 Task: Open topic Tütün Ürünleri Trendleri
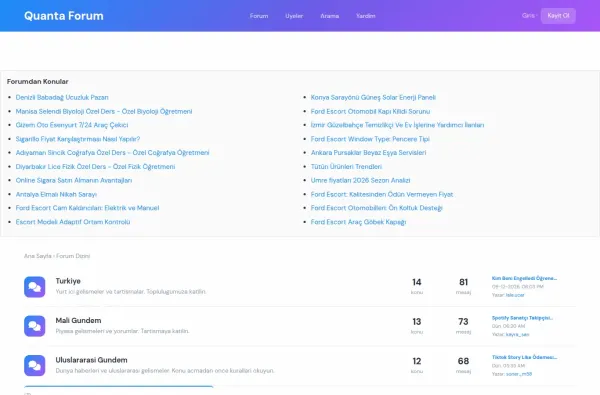[346, 166]
